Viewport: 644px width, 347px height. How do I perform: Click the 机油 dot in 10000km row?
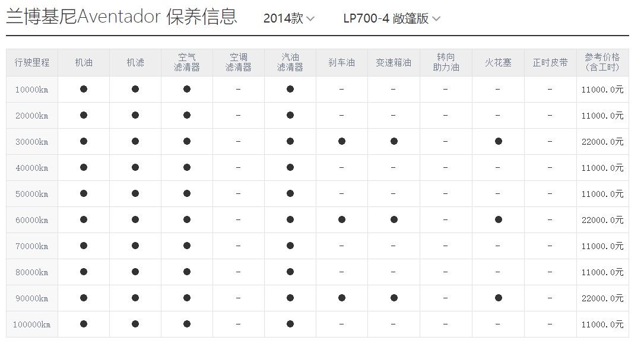[84, 89]
